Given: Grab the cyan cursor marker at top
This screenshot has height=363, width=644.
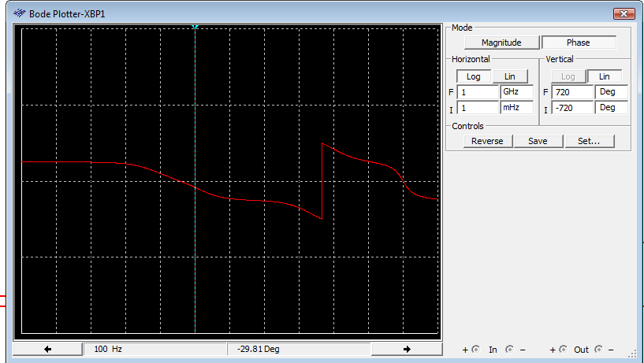Looking at the screenshot, I should (x=195, y=27).
